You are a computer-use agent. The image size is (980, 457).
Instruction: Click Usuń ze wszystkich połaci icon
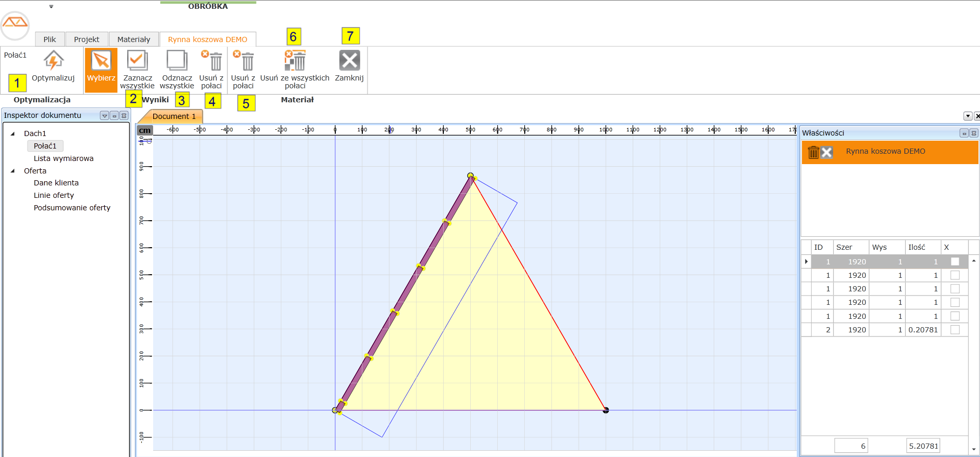[x=295, y=61]
